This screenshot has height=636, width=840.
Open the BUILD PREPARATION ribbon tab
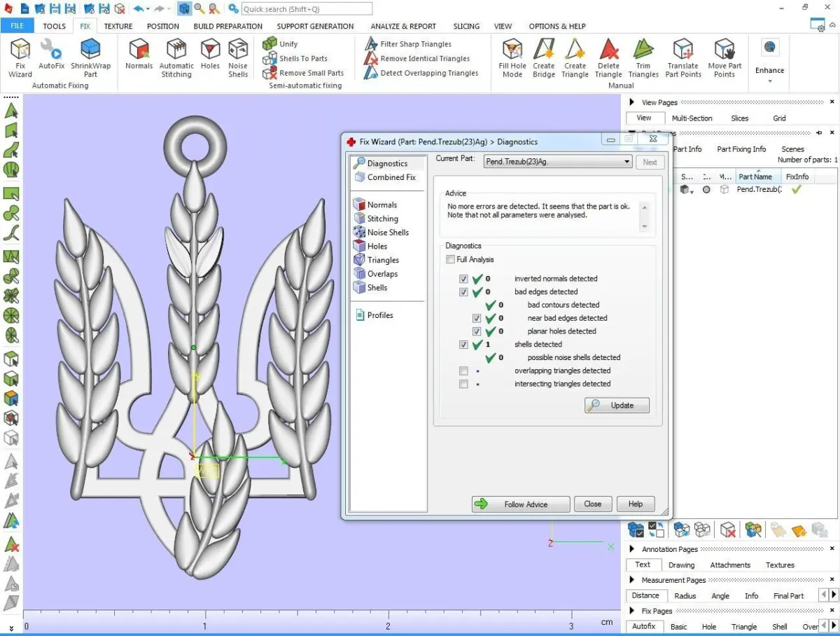(x=228, y=26)
